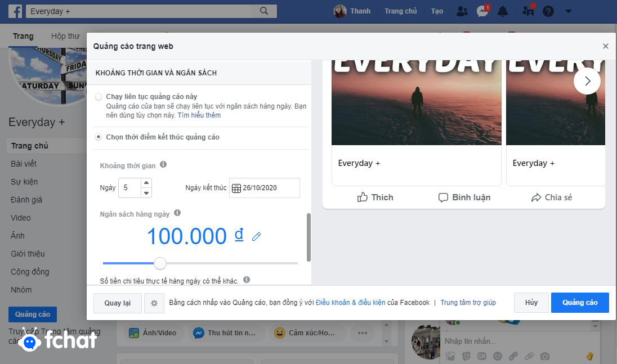Click the search magnifier icon

264,11
